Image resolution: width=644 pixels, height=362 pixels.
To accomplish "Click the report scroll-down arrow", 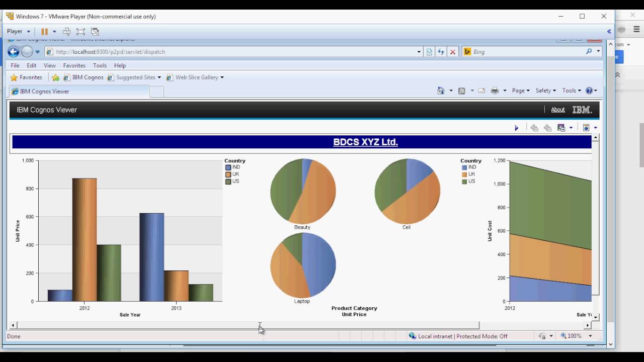I will click(x=596, y=317).
